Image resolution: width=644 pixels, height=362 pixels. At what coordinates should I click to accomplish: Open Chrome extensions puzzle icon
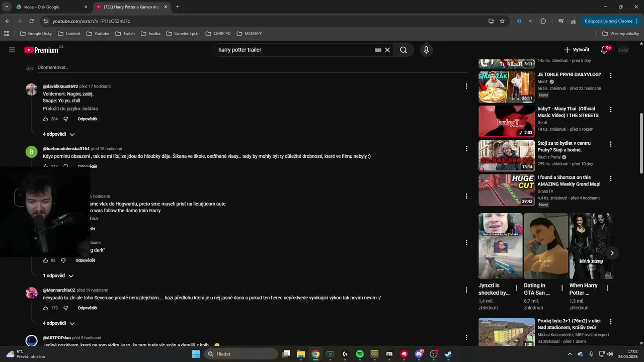(x=543, y=21)
